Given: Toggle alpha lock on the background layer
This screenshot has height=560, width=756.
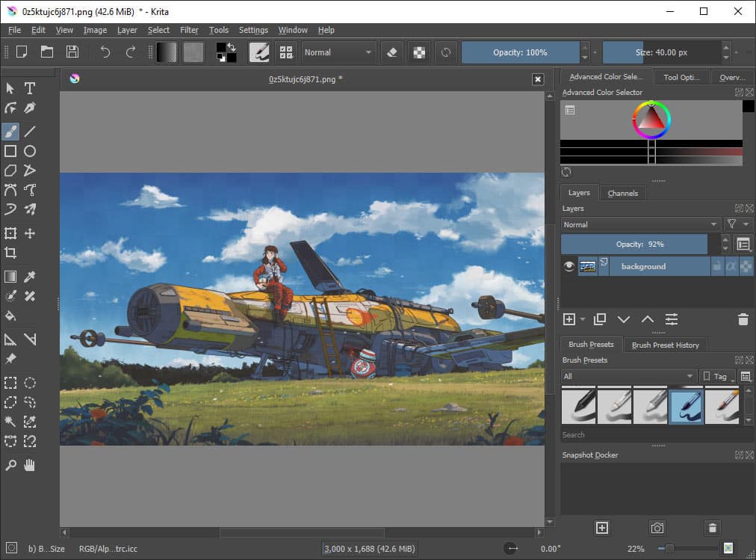Looking at the screenshot, I should tap(746, 266).
